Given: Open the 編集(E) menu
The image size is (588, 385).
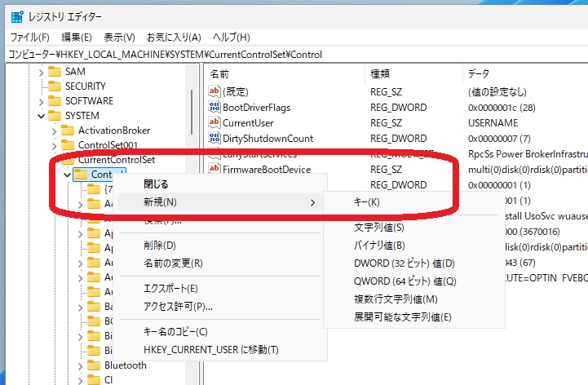Looking at the screenshot, I should coord(77,38).
